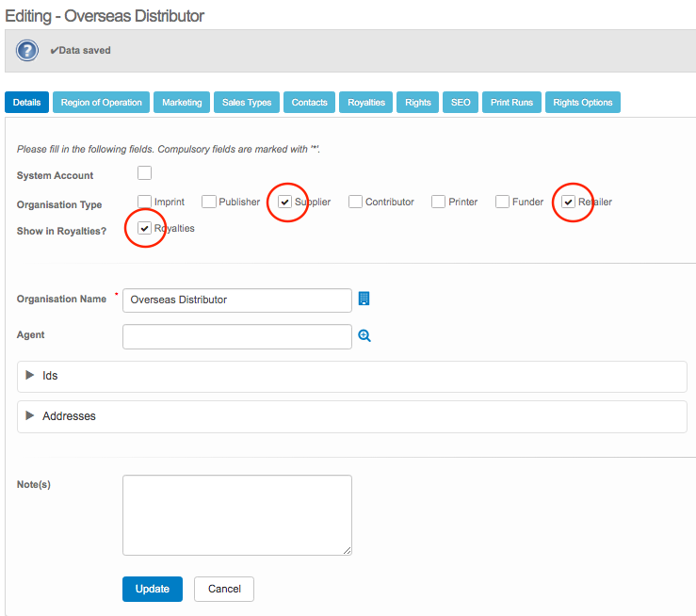The height and width of the screenshot is (616, 696).
Task: Click into the Organisation Name field
Action: pos(237,300)
